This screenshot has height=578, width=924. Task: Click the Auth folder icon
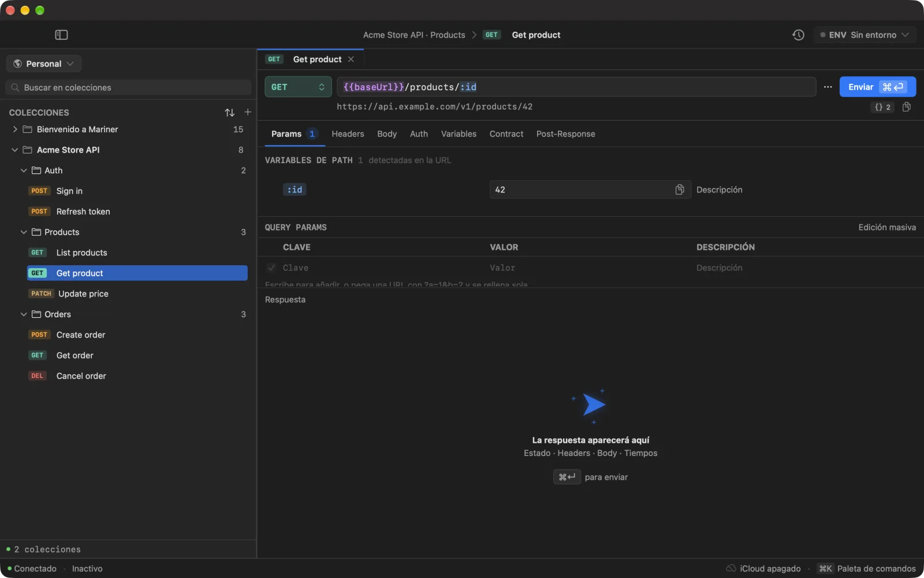point(36,171)
